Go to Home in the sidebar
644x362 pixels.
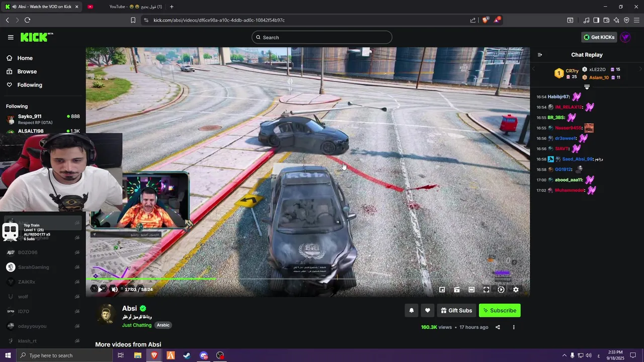pyautogui.click(x=20, y=58)
